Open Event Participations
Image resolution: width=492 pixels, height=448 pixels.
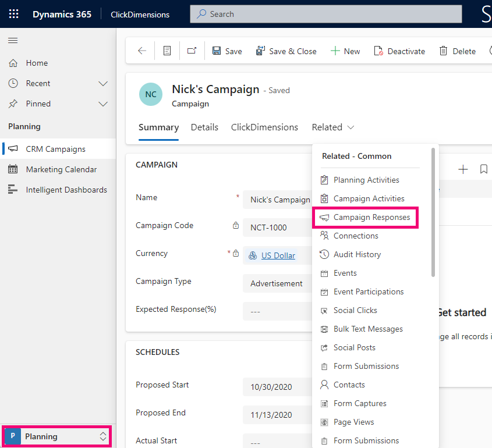(369, 291)
